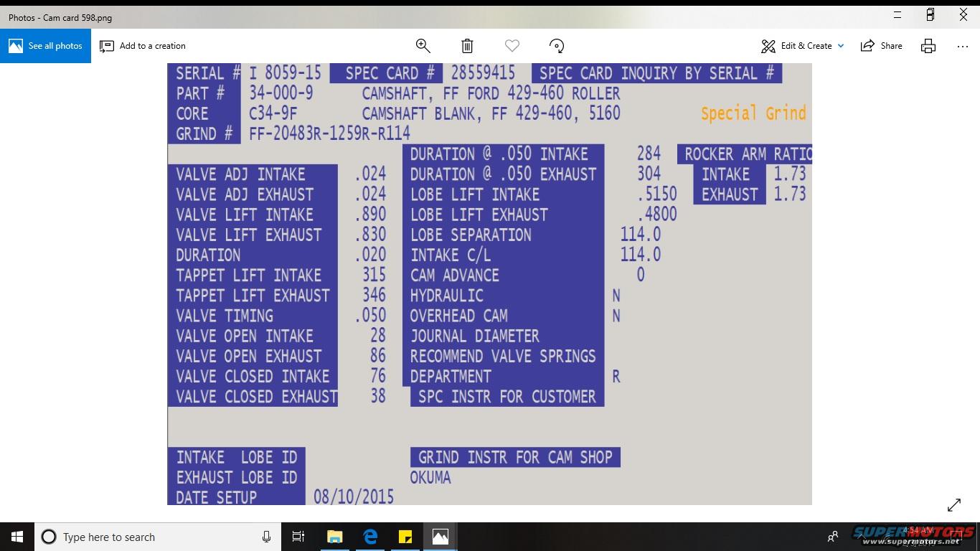Click the Share button
The width and height of the screenshot is (980, 551).
[882, 46]
